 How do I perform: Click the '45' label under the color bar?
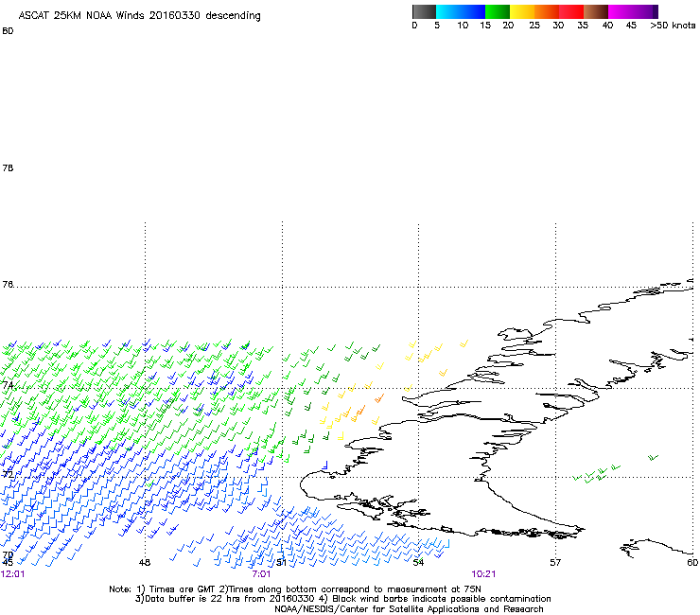(x=631, y=26)
